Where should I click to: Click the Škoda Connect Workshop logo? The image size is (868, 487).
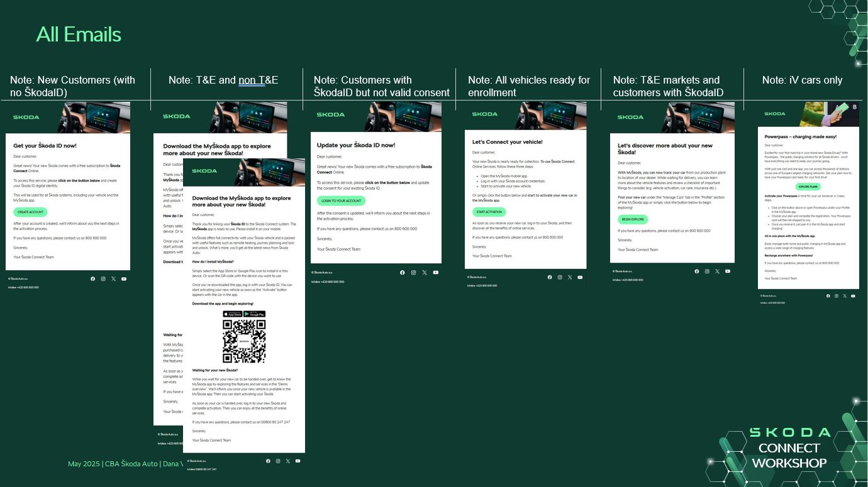(x=789, y=448)
